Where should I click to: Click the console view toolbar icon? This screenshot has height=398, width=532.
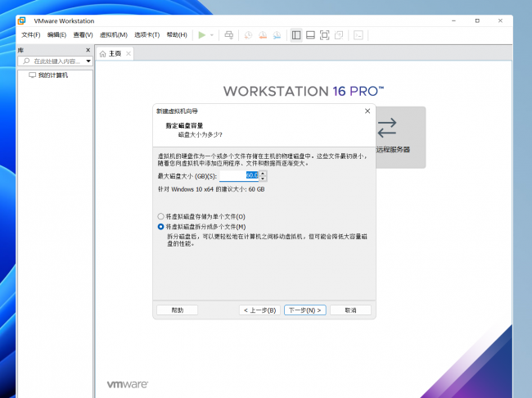point(358,35)
